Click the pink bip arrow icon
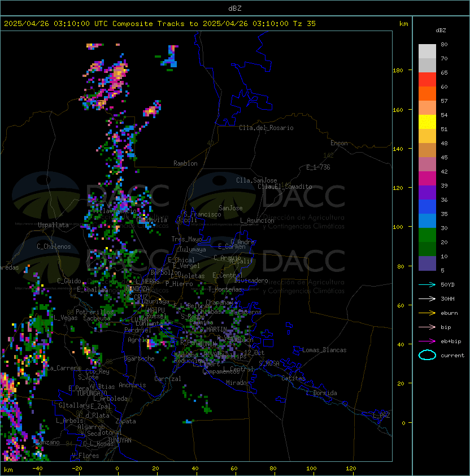Image resolution: width=470 pixels, height=476 pixels. [x=427, y=327]
